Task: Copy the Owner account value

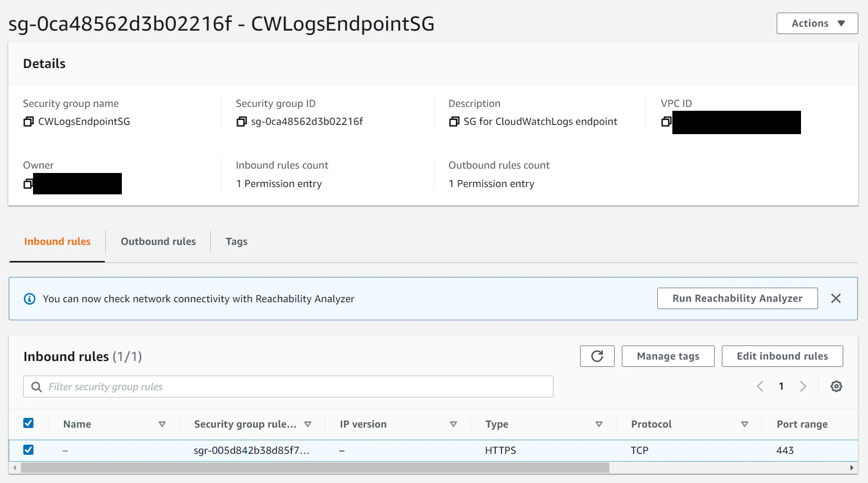Action: (x=28, y=184)
